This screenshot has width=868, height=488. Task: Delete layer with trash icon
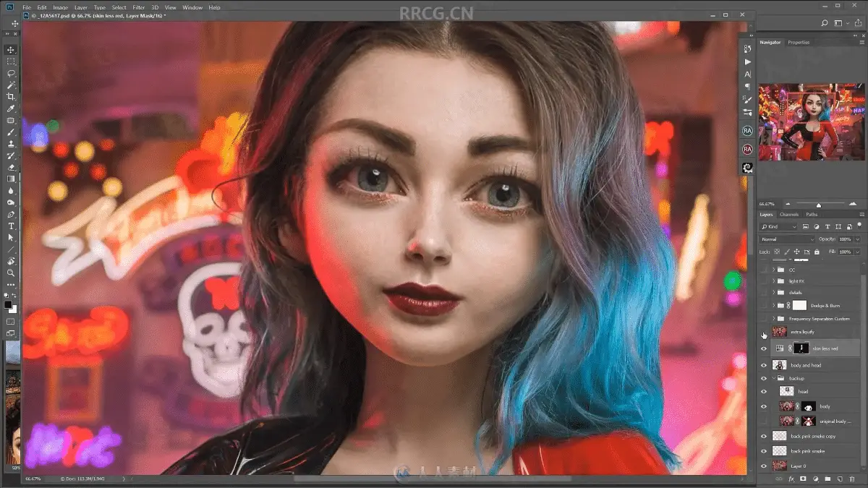pyautogui.click(x=851, y=479)
